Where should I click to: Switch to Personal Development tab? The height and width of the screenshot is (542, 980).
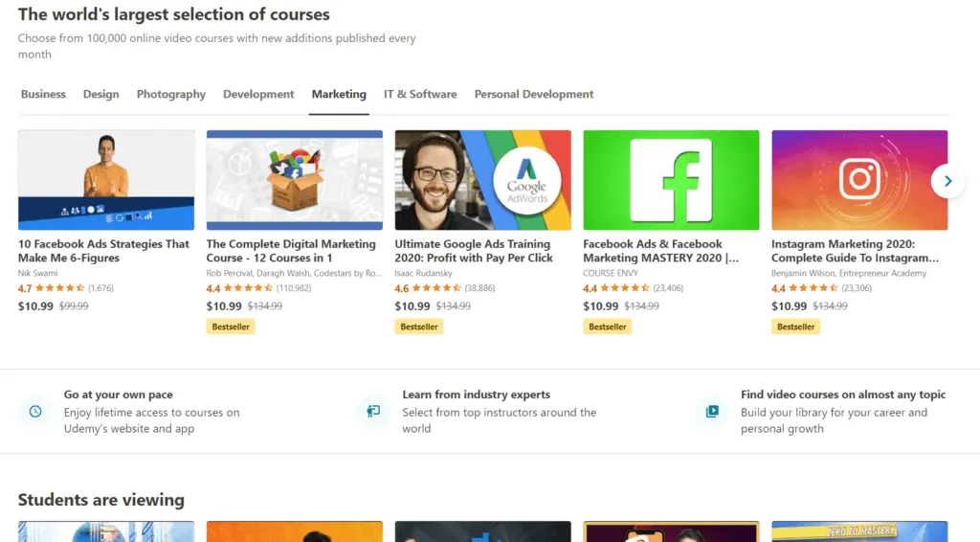(x=534, y=95)
